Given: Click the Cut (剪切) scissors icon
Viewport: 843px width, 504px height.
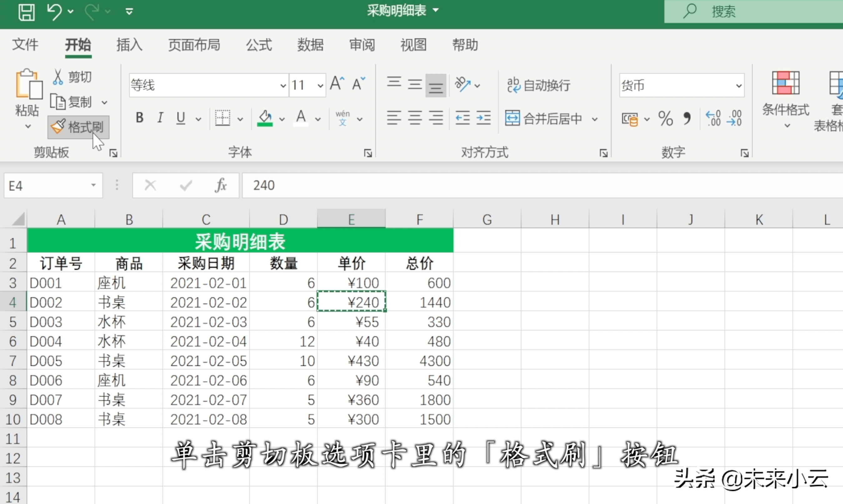Looking at the screenshot, I should (58, 77).
